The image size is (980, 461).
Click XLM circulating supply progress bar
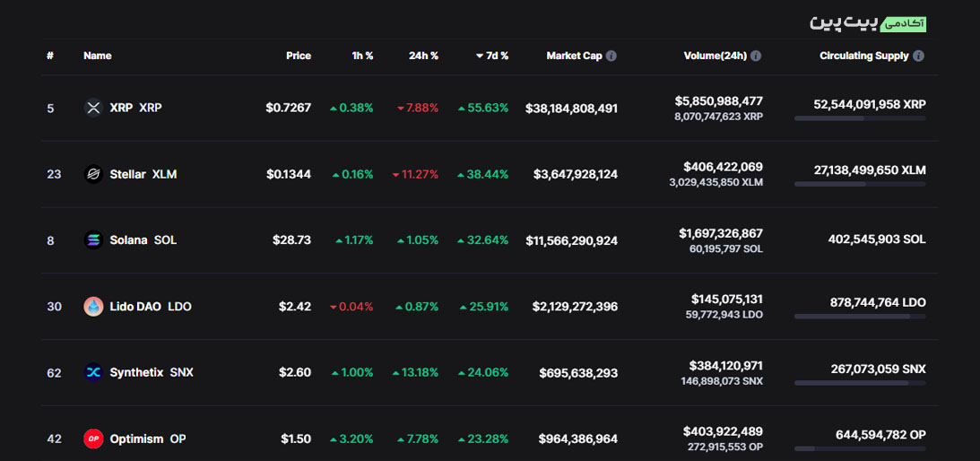coord(860,185)
